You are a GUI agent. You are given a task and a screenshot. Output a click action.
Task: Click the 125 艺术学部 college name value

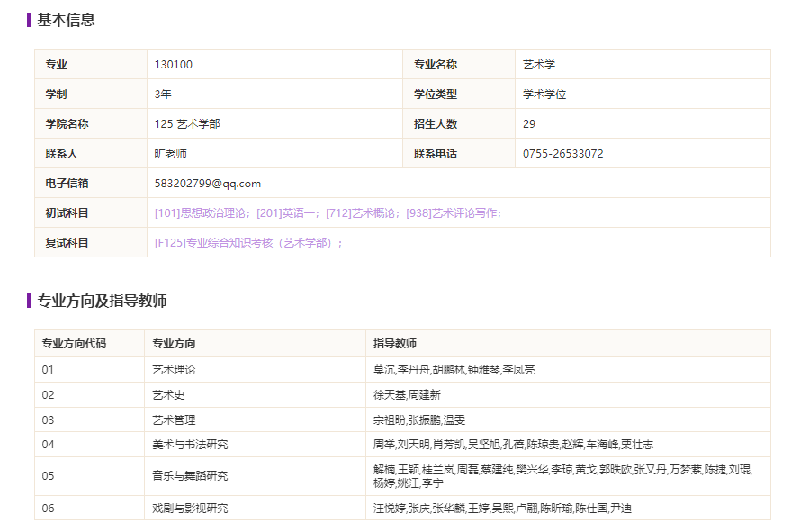tap(187, 124)
